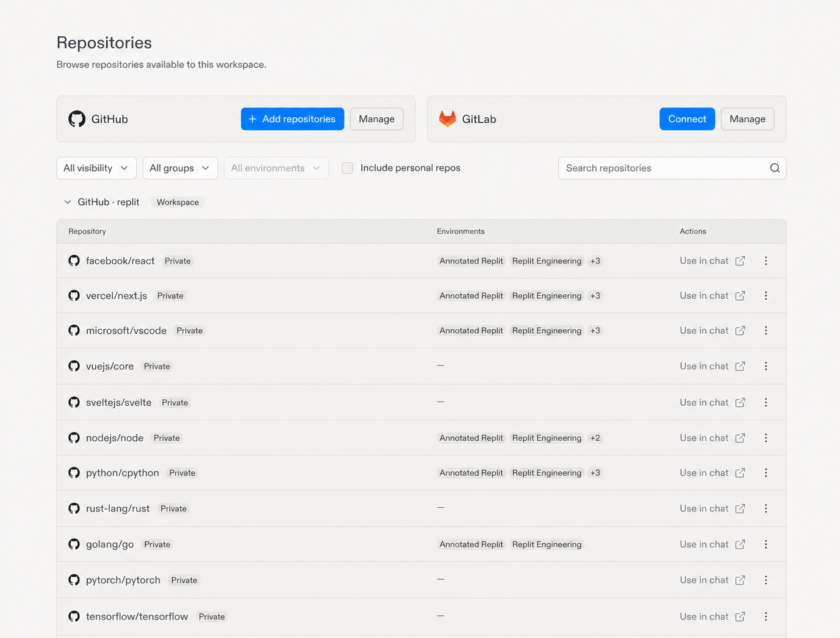Open the All visibility dropdown
Viewport: 840px width, 638px height.
(96, 168)
